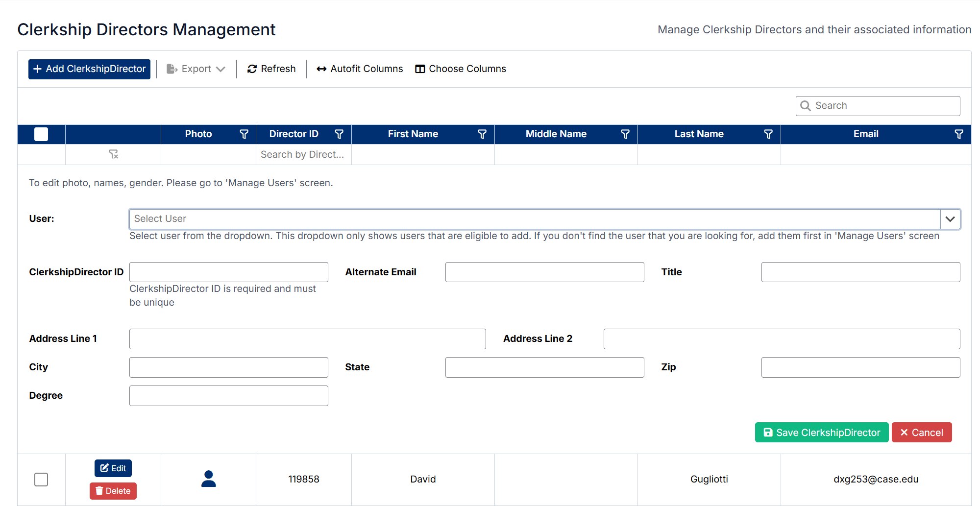Click the Photo column filter icon
Screen dimensions: 980x506
(x=244, y=134)
